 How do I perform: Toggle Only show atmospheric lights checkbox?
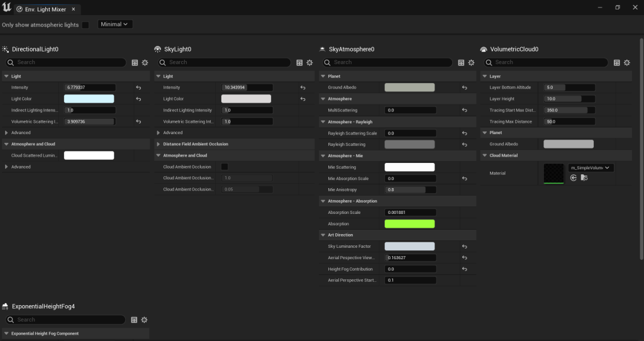[86, 25]
